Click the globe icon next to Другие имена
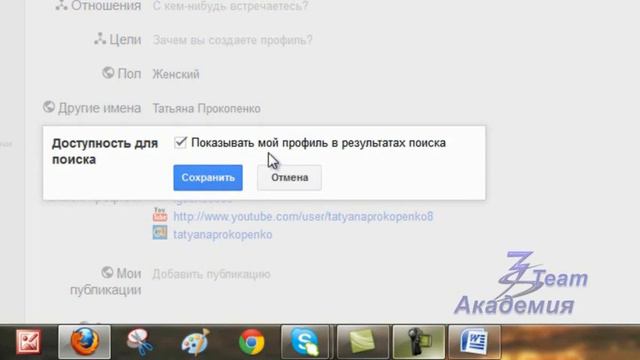Image resolution: width=640 pixels, height=360 pixels. [49, 107]
